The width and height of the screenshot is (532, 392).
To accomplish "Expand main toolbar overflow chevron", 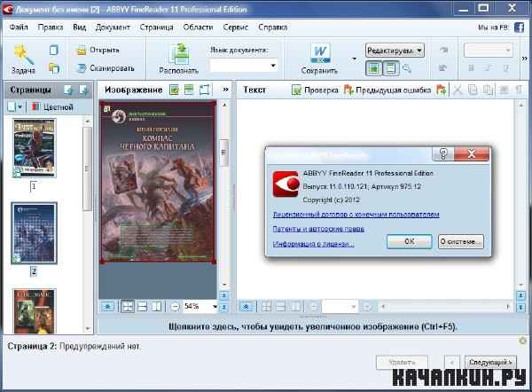I will [x=525, y=59].
